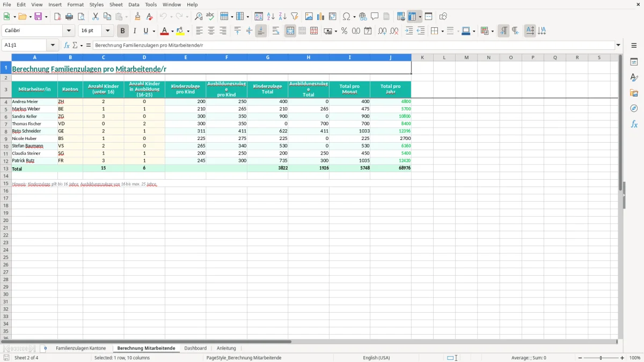Click the formula input line
The image size is (644, 362).
[353, 46]
